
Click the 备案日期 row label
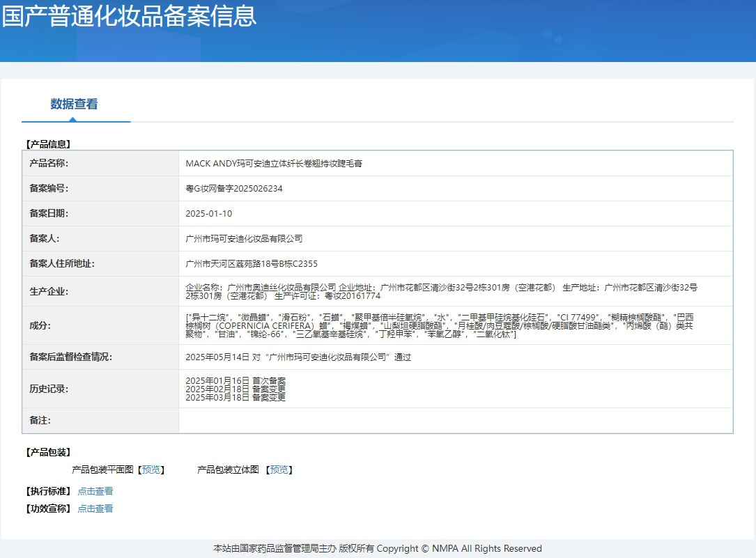[x=49, y=213]
